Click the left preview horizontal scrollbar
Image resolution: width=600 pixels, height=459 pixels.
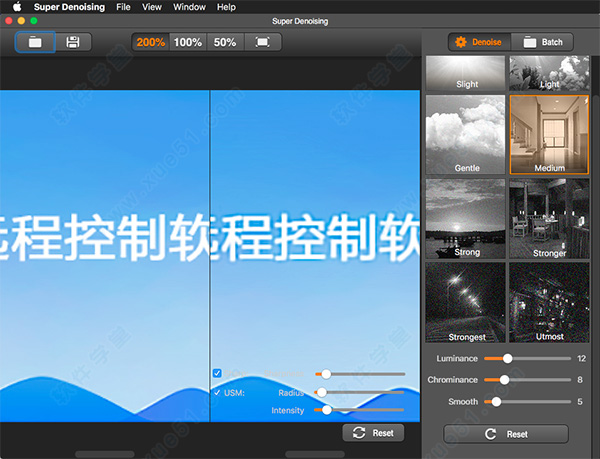click(105, 454)
